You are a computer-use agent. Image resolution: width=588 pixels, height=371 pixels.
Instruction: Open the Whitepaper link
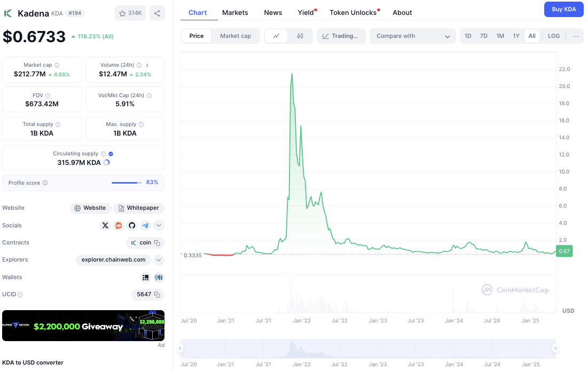(139, 208)
